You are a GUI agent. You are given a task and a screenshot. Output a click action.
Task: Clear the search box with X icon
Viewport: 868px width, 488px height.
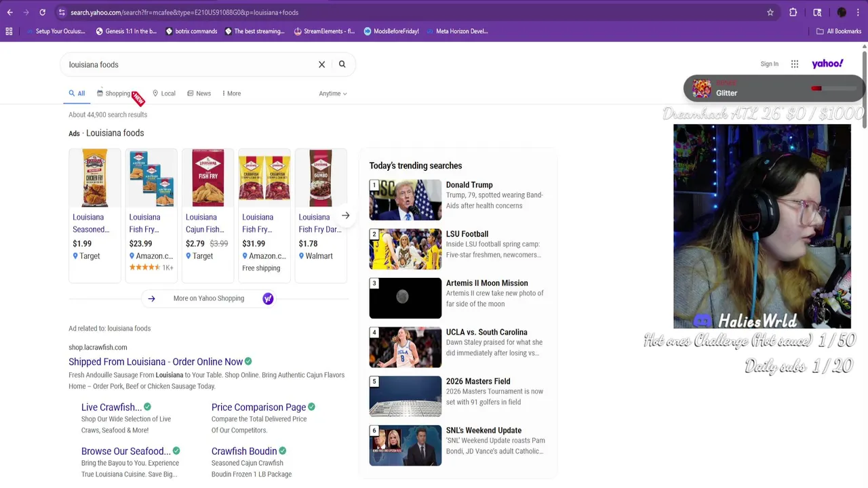tap(322, 64)
